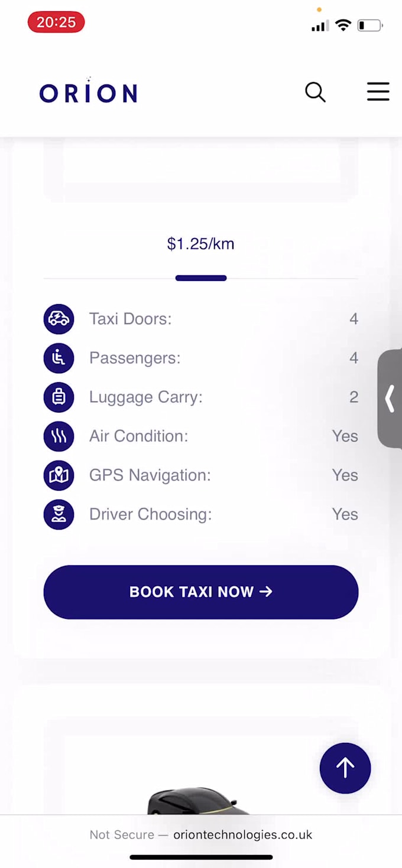The height and width of the screenshot is (868, 402).
Task: Click the ORION logo
Action: pos(88,92)
